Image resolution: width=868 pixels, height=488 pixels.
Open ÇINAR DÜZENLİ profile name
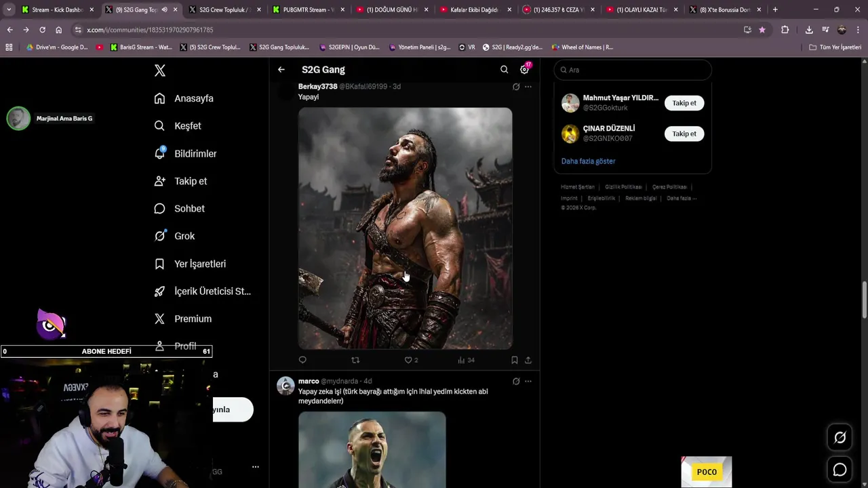click(x=609, y=129)
